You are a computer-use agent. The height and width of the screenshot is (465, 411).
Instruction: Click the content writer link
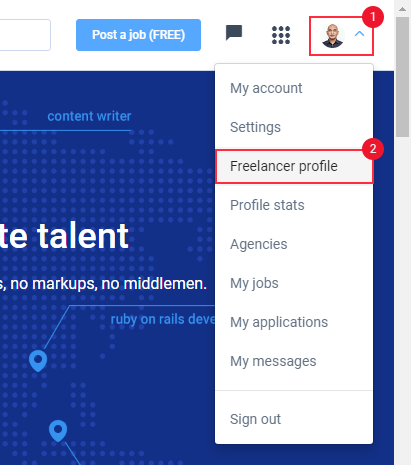click(89, 116)
